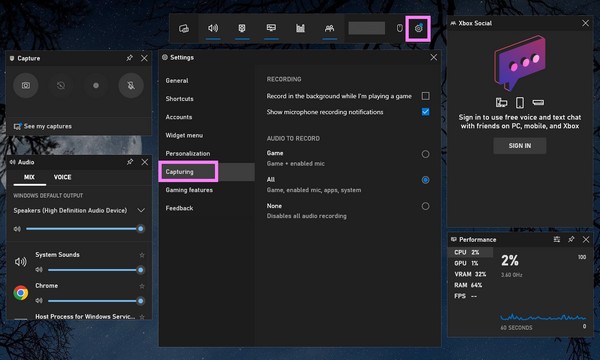600x360 pixels.
Task: Toggle the Performance widget from top bar
Action: [x=271, y=28]
